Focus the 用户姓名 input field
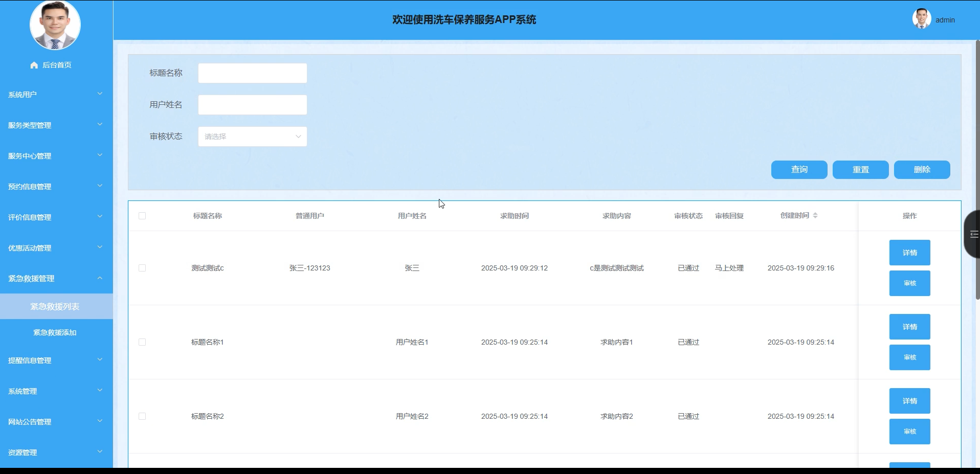 pyautogui.click(x=253, y=105)
